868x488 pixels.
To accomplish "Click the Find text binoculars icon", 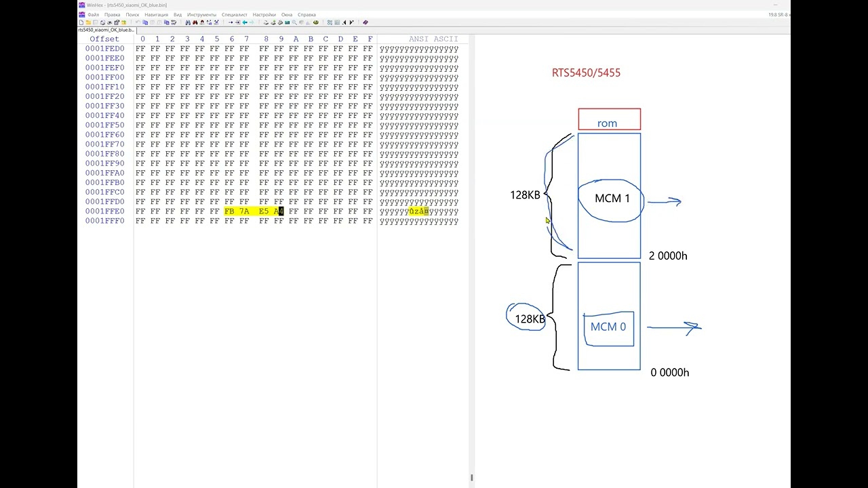I will point(189,22).
